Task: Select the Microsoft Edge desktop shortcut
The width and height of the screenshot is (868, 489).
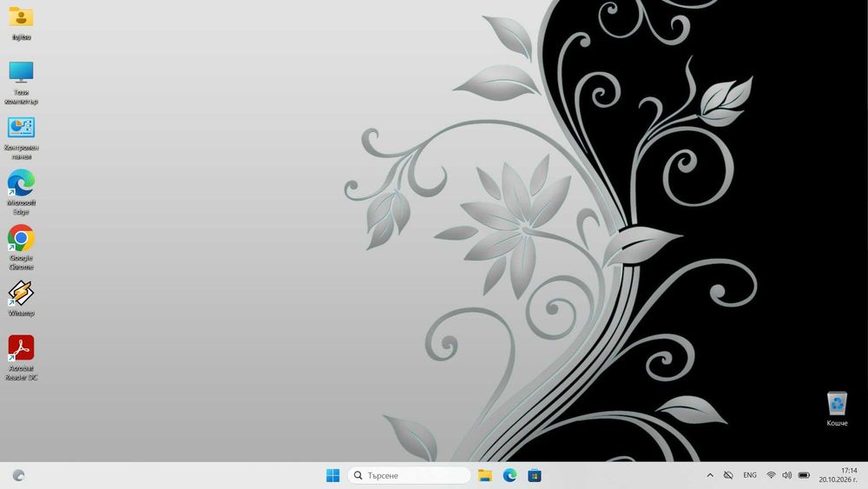Action: (21, 193)
